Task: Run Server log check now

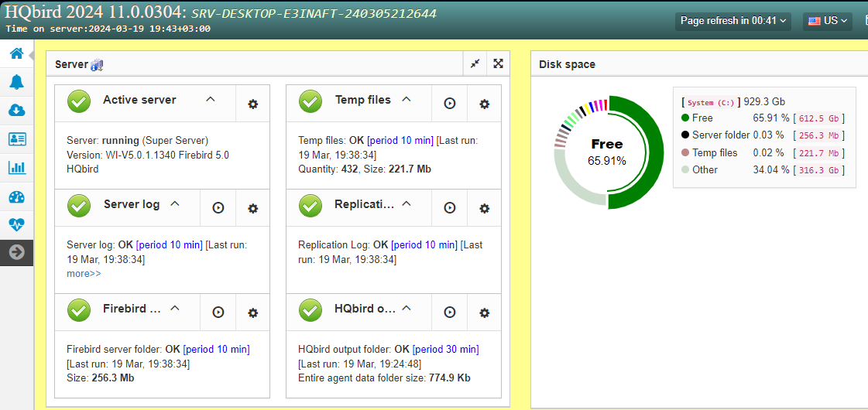Action: (218, 208)
